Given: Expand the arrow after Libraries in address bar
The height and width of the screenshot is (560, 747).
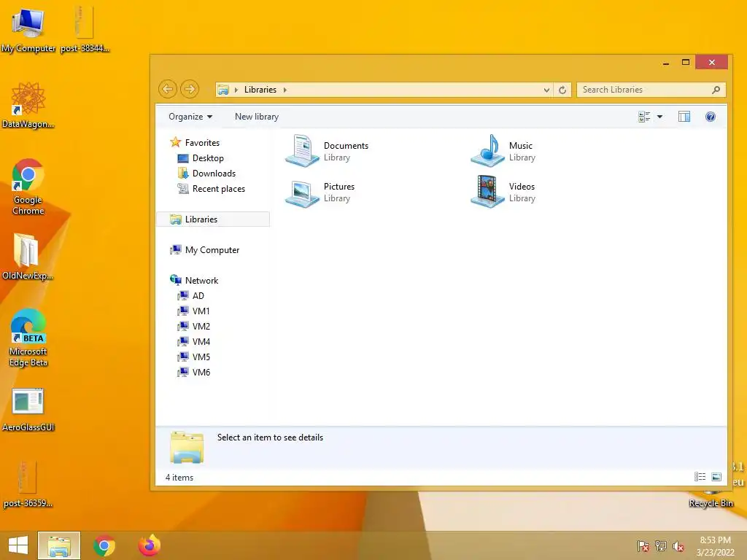Looking at the screenshot, I should pos(285,90).
